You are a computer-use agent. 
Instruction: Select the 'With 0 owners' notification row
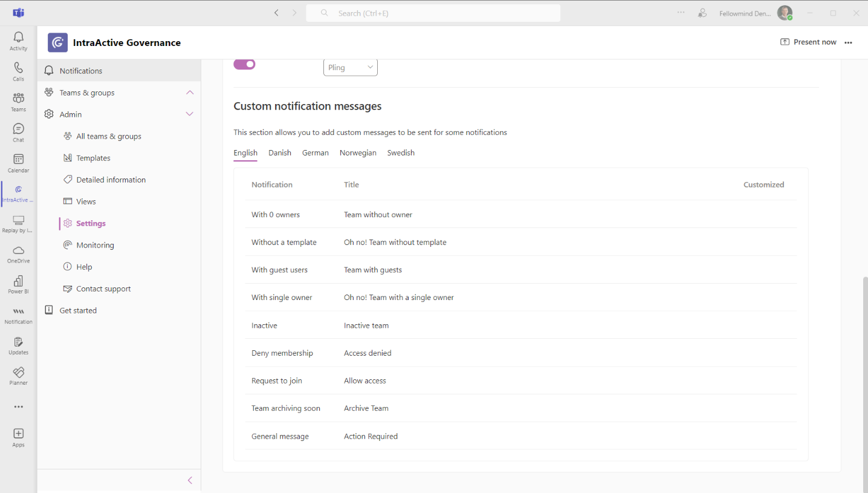pos(520,215)
